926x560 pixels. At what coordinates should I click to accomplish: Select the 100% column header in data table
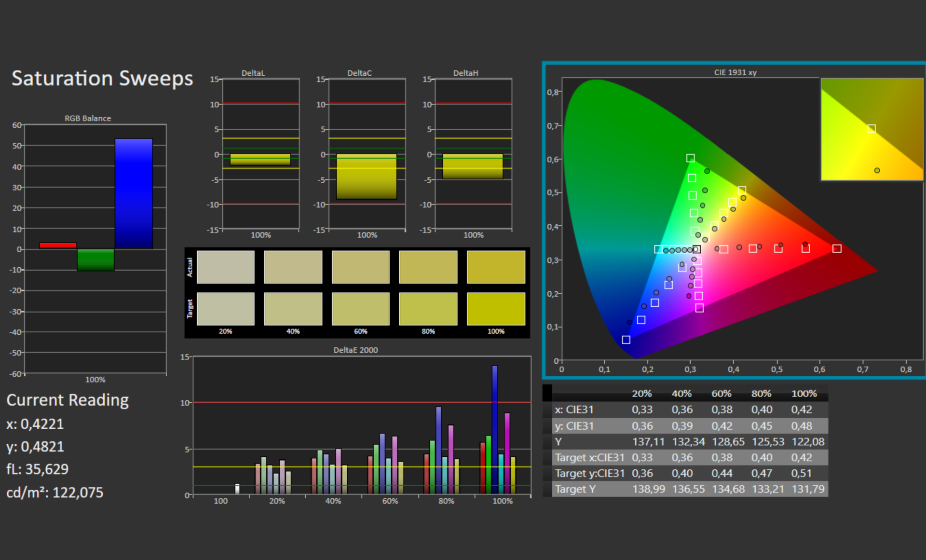804,394
